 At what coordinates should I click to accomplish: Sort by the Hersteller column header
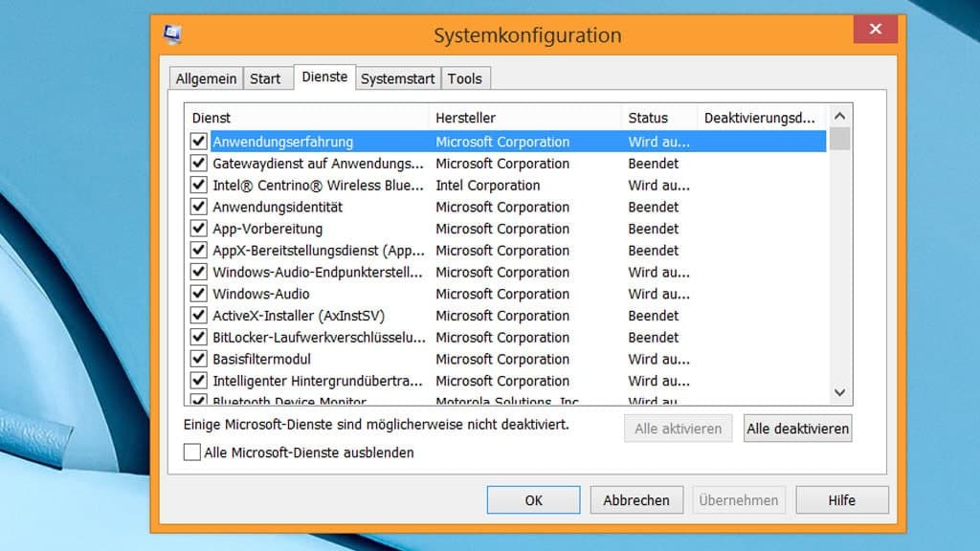point(525,118)
